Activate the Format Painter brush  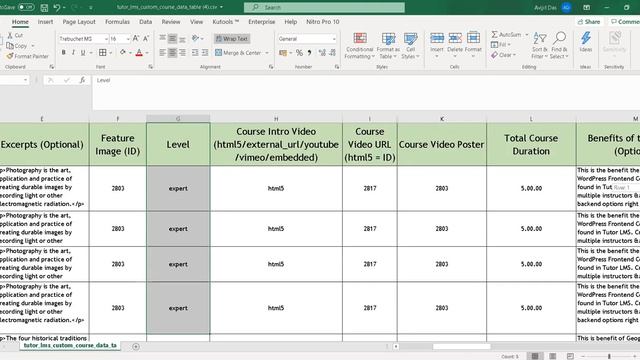[x=10, y=56]
